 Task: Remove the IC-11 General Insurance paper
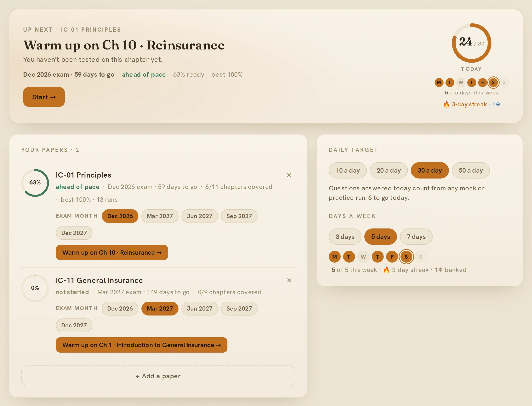point(289,280)
